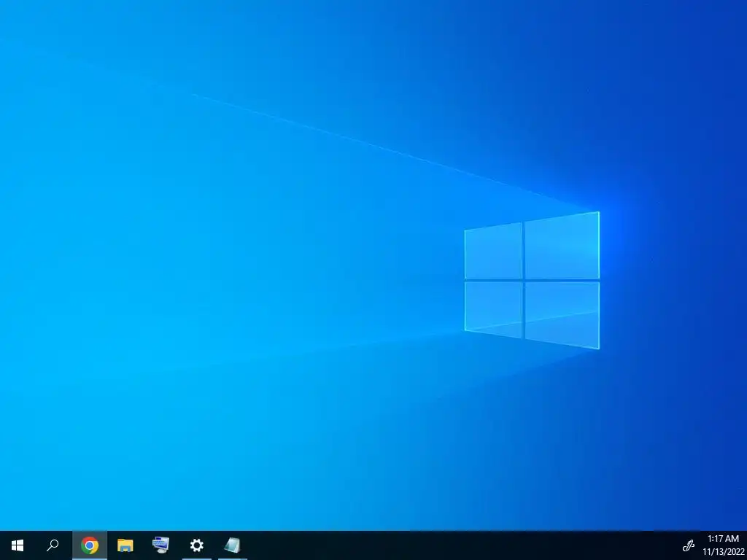The image size is (747, 560).
Task: Open taskbar search with the magnifier icon
Action: pyautogui.click(x=53, y=545)
